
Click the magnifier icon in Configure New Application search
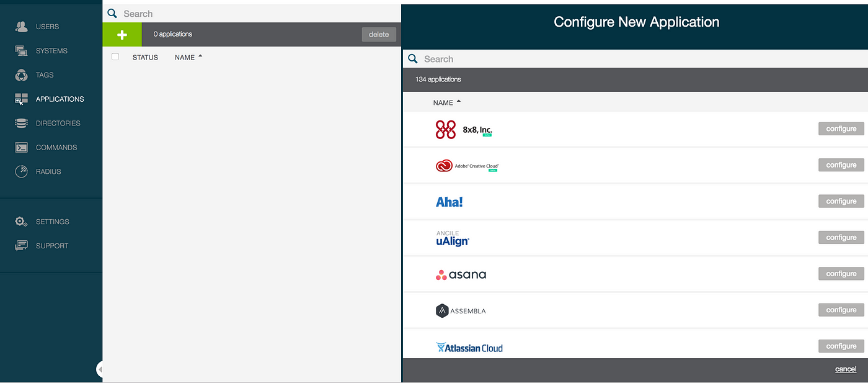click(413, 59)
